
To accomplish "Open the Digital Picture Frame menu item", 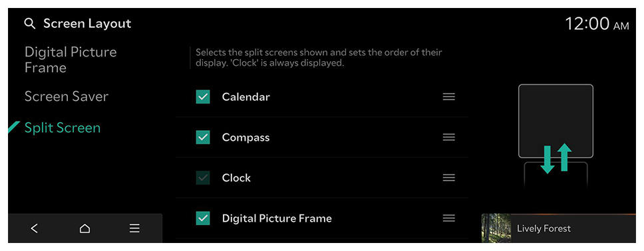I will point(71,60).
